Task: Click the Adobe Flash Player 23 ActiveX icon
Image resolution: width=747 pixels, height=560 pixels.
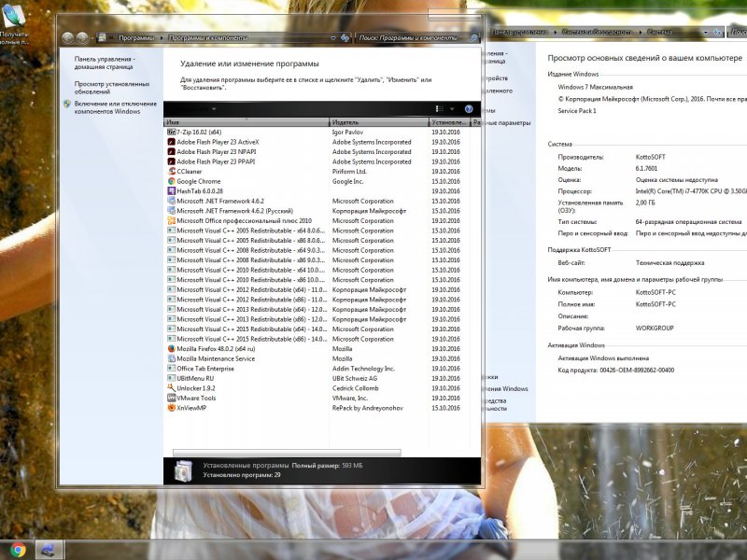Action: (x=172, y=142)
